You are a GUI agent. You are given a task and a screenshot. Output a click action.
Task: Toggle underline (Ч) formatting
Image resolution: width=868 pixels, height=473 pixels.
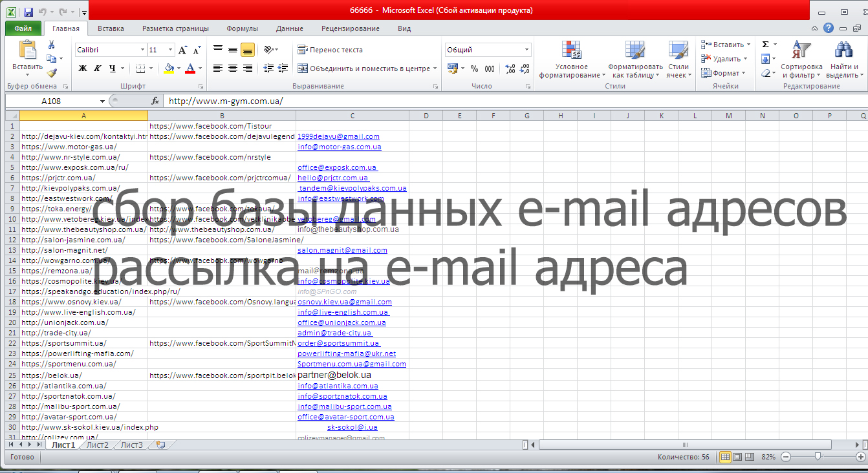click(113, 68)
